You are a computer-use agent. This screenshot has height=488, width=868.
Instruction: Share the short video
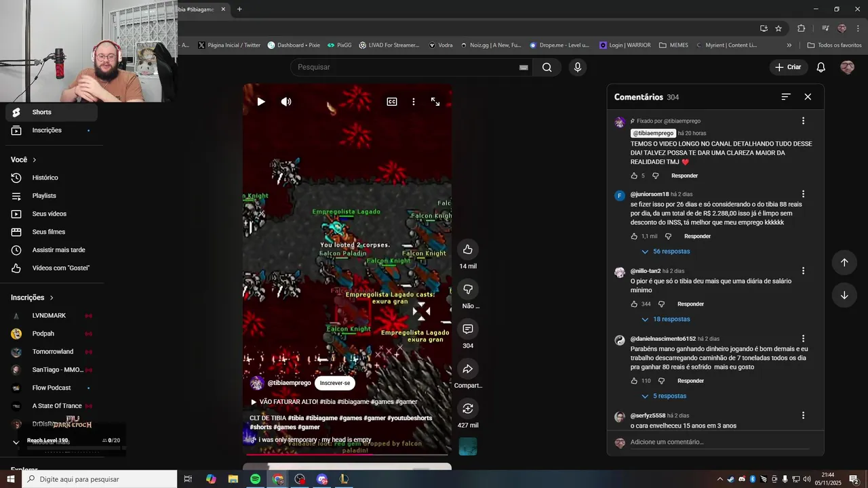[468, 369]
